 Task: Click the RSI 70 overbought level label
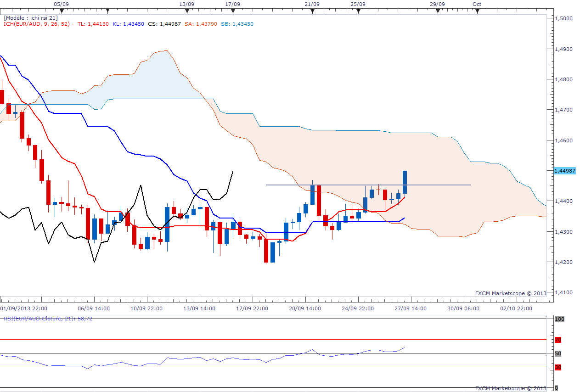click(558, 340)
